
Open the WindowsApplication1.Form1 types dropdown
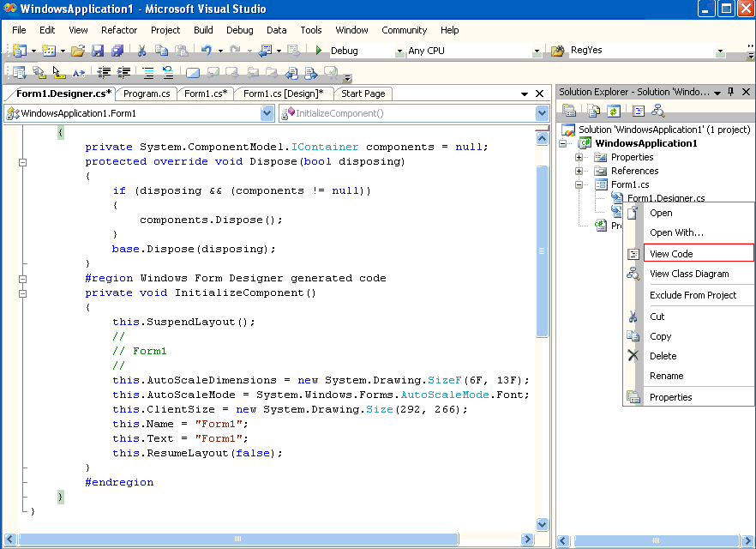(267, 113)
